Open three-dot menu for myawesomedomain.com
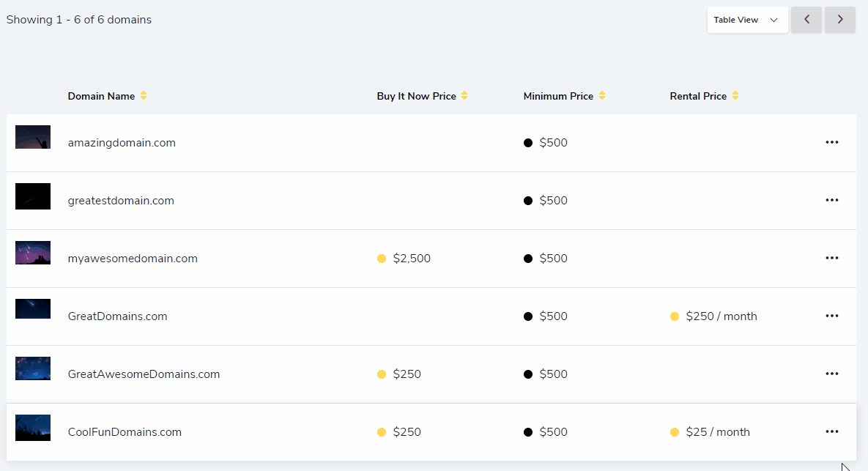The width and height of the screenshot is (868, 471). pyautogui.click(x=831, y=259)
